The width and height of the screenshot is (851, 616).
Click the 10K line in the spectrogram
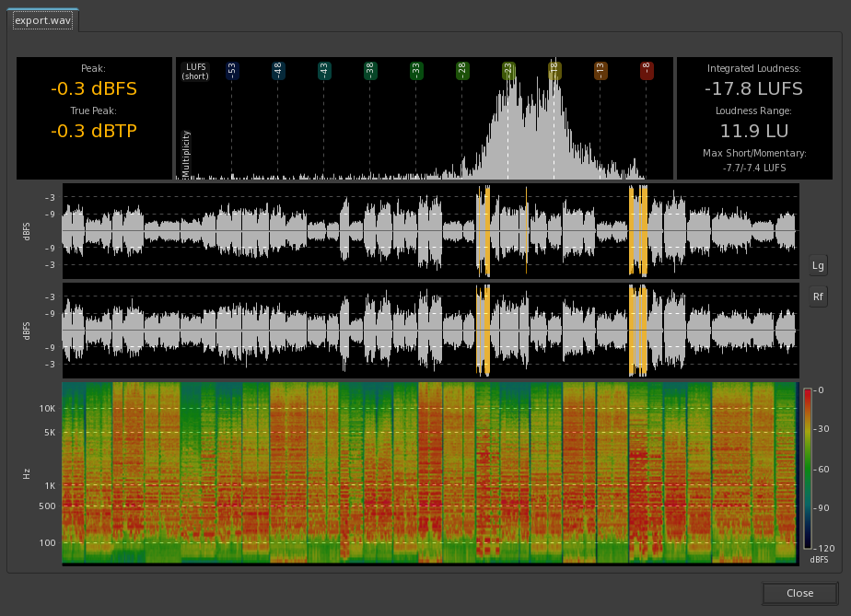click(x=429, y=408)
